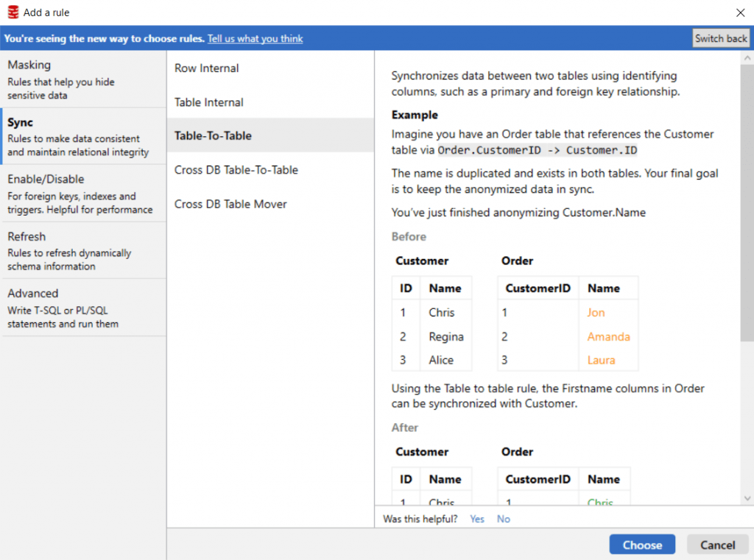Viewport: 754px width, 560px height.
Task: Pick the Table Internal rule
Action: [209, 102]
